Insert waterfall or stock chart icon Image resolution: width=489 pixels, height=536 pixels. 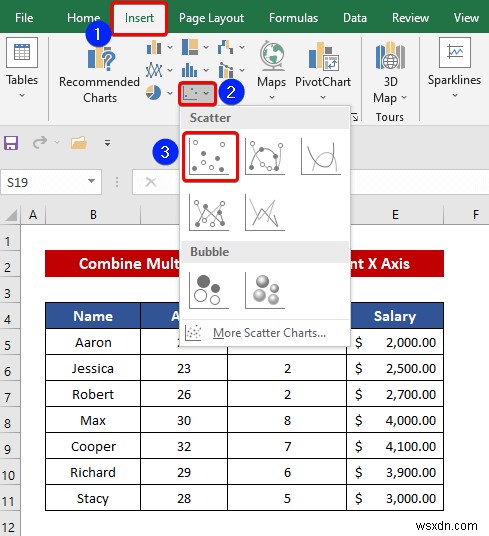pyautogui.click(x=226, y=47)
